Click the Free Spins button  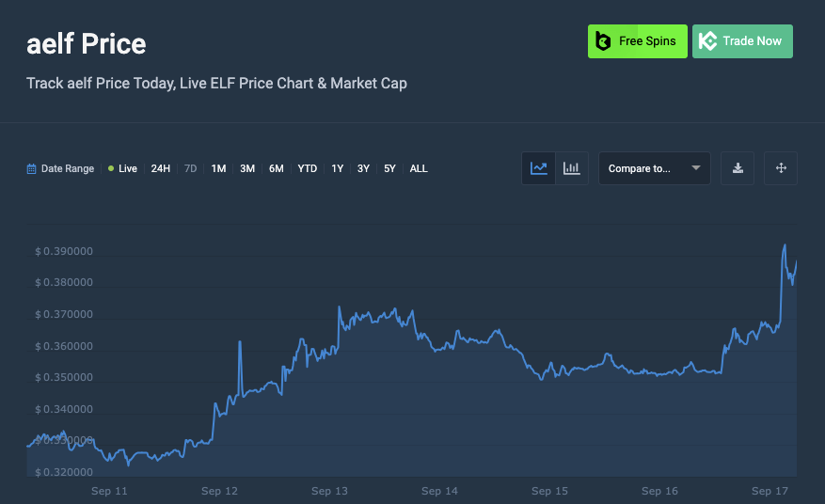tap(637, 41)
